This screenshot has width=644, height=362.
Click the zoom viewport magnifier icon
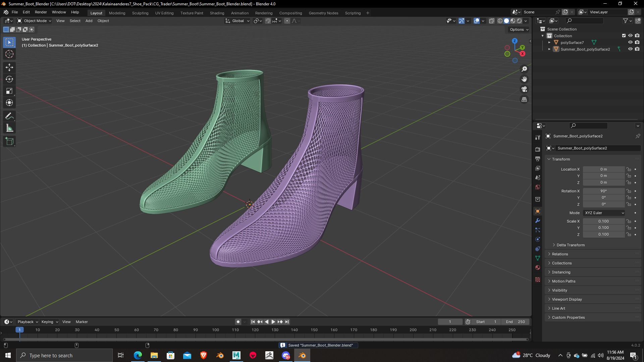[524, 69]
